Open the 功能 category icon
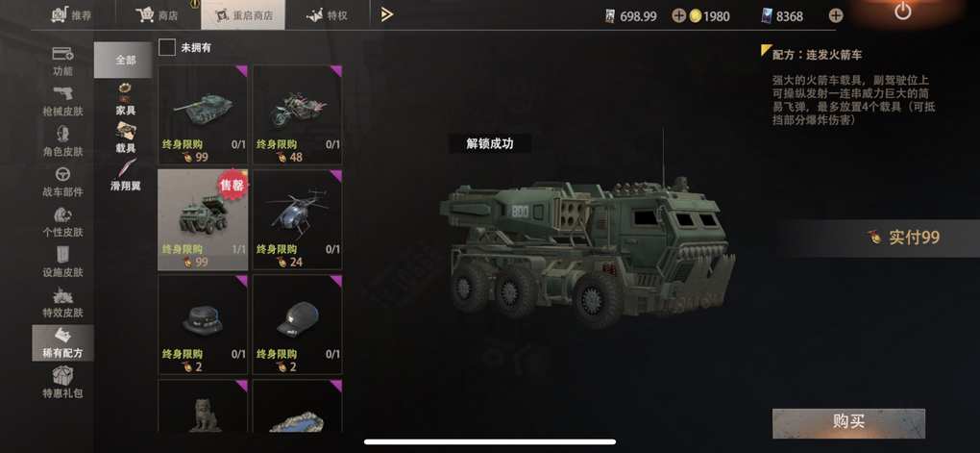 click(x=62, y=54)
